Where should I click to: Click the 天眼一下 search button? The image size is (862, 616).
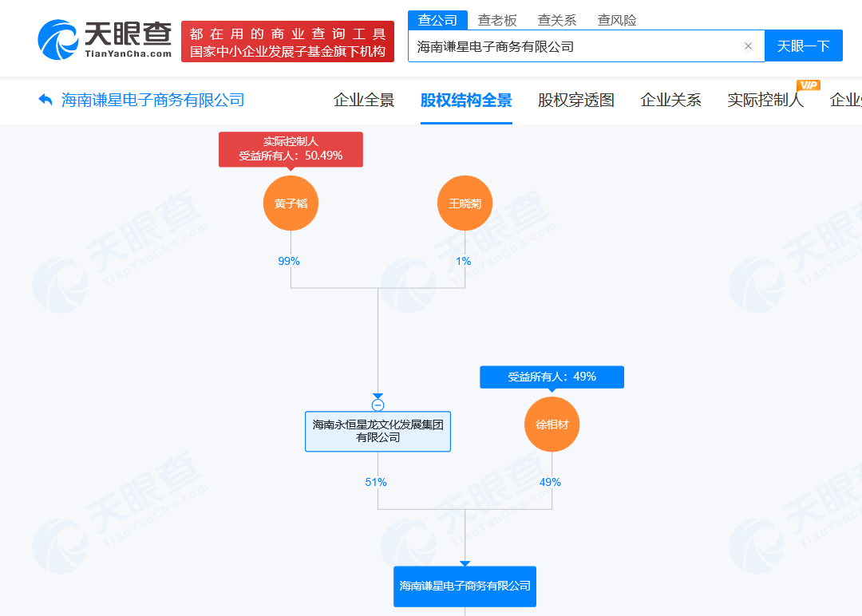[803, 46]
